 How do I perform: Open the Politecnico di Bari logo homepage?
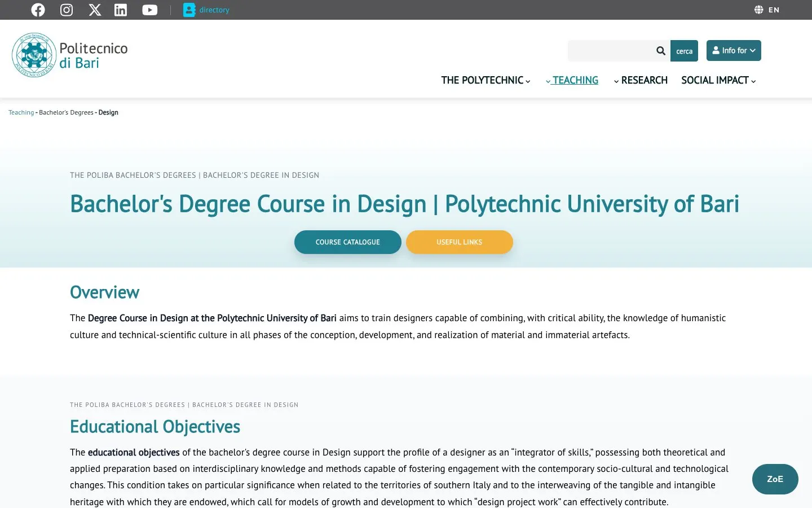(x=70, y=55)
